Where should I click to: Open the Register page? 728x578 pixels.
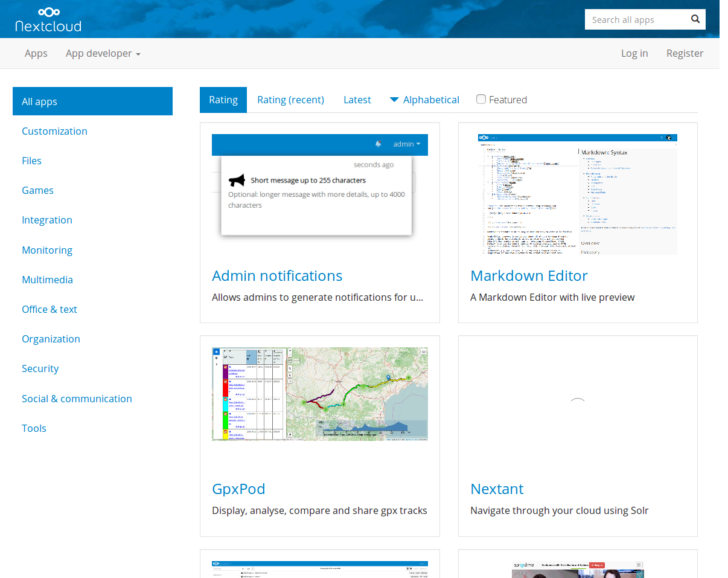pos(685,53)
